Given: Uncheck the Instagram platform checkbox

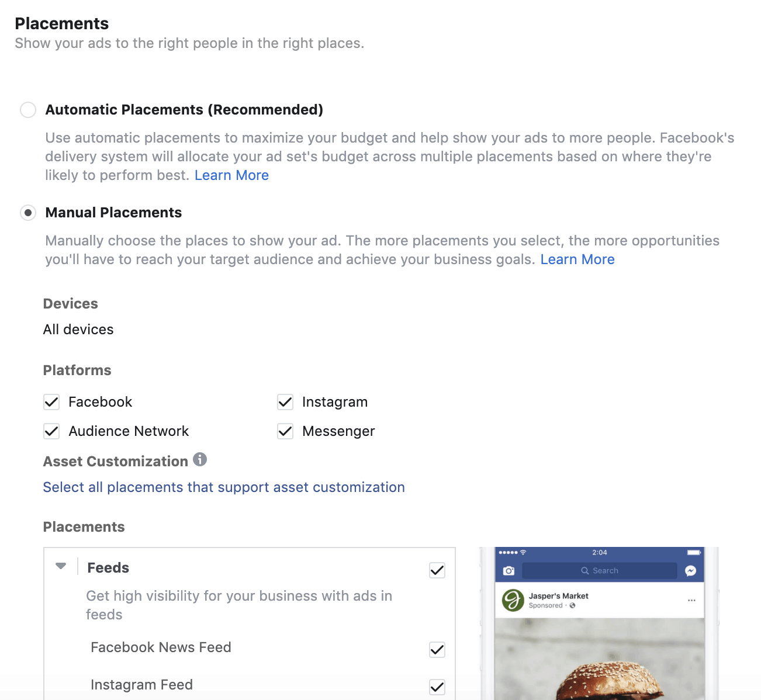Looking at the screenshot, I should [285, 402].
